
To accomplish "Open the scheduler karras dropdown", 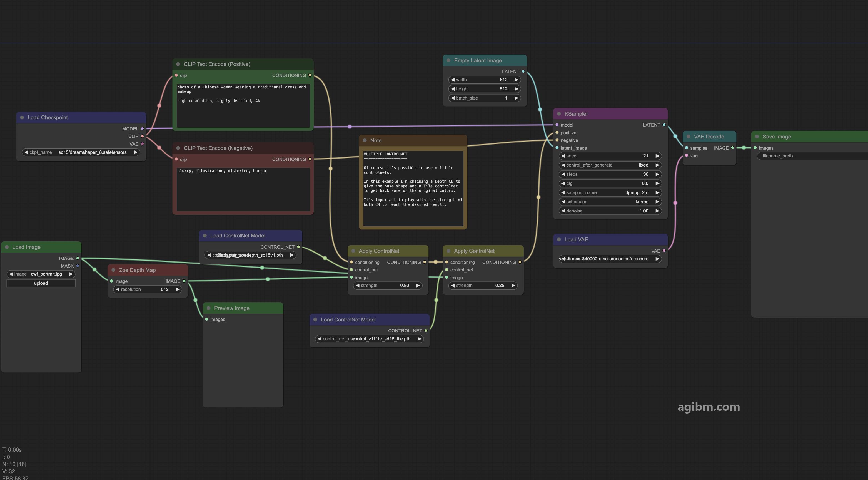I will point(610,202).
